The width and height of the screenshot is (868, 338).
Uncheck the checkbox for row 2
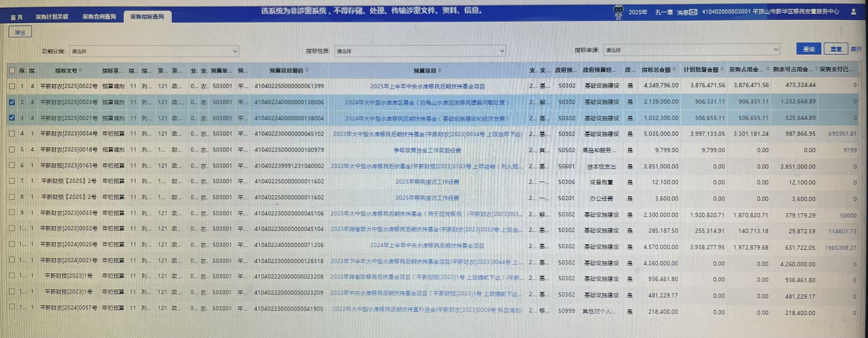point(12,102)
